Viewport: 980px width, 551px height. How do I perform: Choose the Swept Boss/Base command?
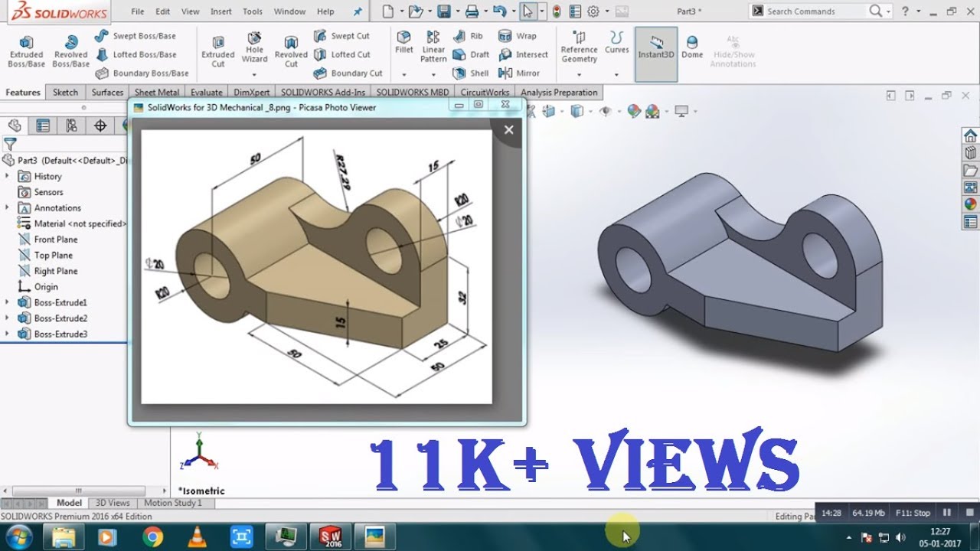pyautogui.click(x=136, y=36)
